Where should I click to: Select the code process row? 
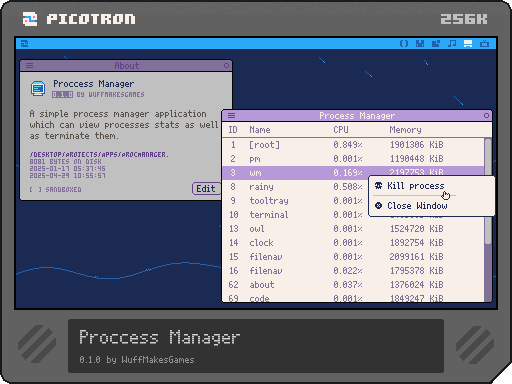(x=353, y=297)
